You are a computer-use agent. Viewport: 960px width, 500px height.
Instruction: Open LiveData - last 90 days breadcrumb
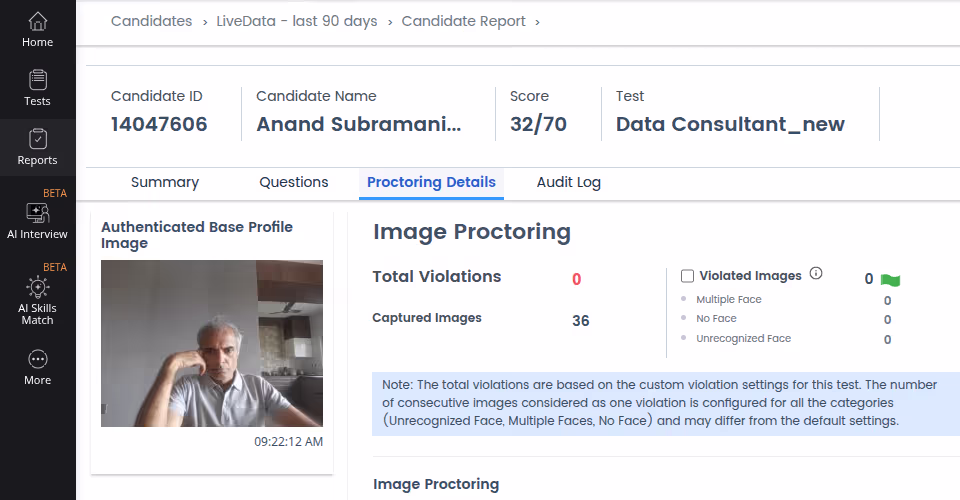tap(297, 21)
